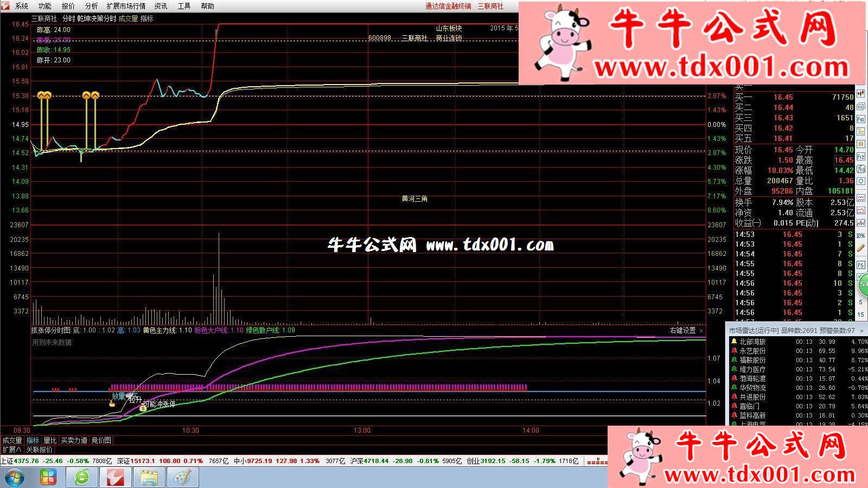Click the tree-structure sidebar icon
868x488 pixels.
tap(860, 131)
